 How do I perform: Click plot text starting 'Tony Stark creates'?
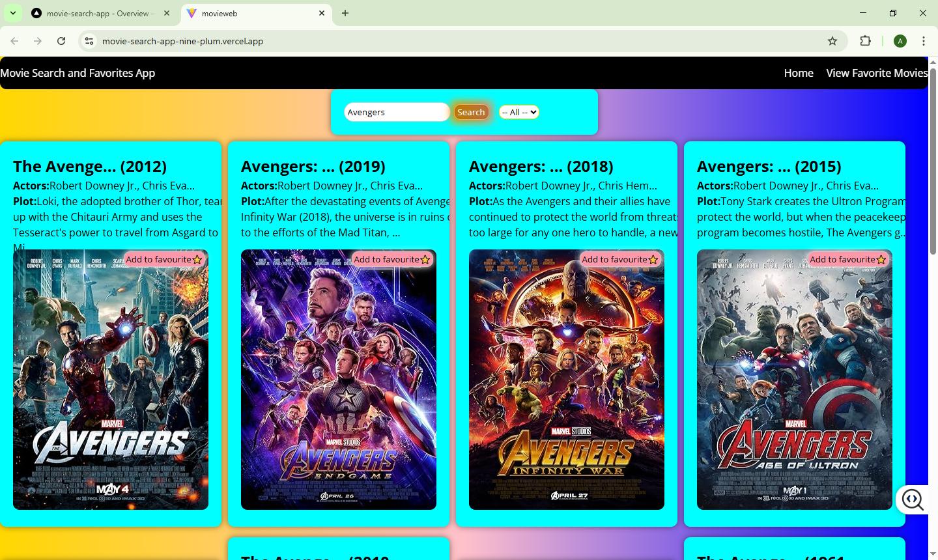(x=801, y=217)
